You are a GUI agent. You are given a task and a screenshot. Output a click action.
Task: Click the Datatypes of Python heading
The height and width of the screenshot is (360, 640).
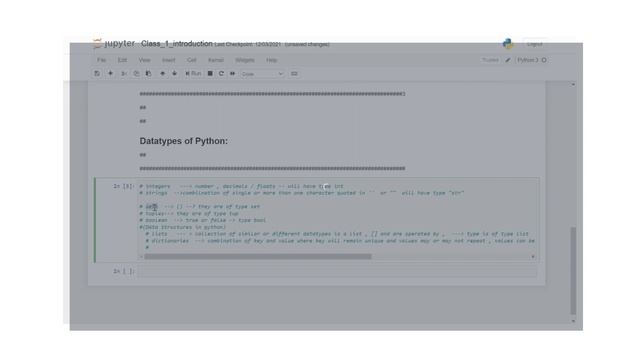click(184, 141)
